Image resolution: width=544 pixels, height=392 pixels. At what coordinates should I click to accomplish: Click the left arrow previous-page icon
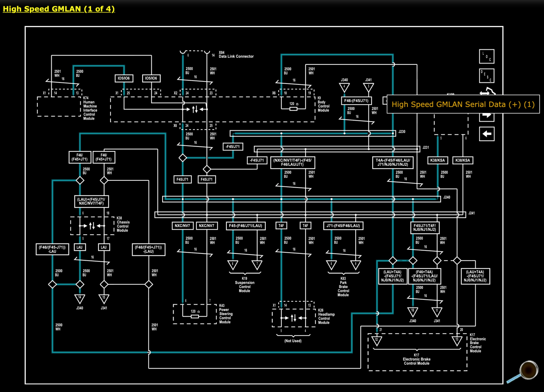coord(487,134)
